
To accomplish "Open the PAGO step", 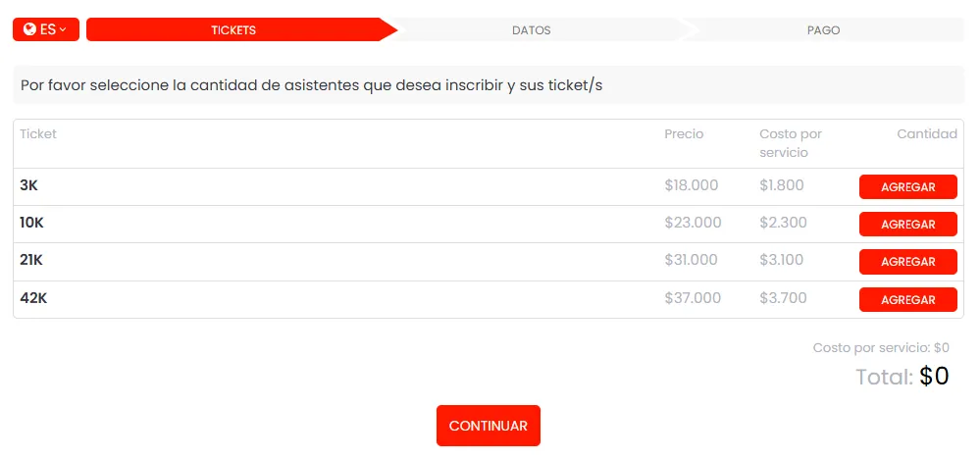I will click(x=823, y=29).
